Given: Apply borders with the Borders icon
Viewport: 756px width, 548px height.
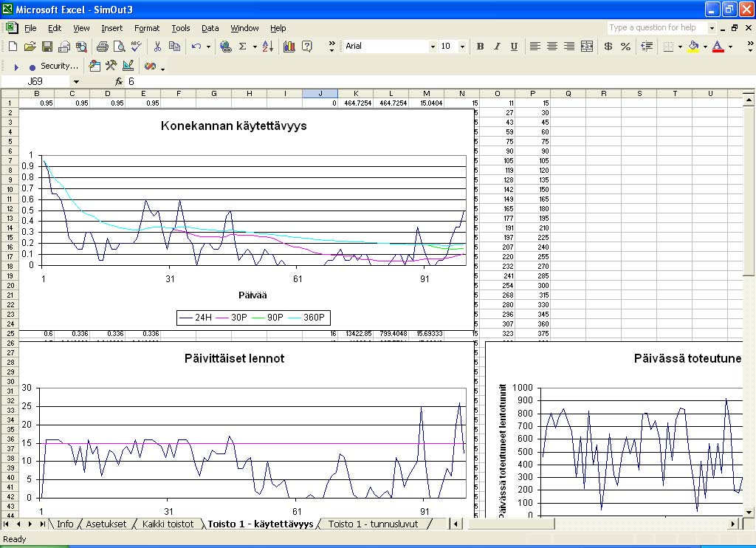Looking at the screenshot, I should [668, 47].
